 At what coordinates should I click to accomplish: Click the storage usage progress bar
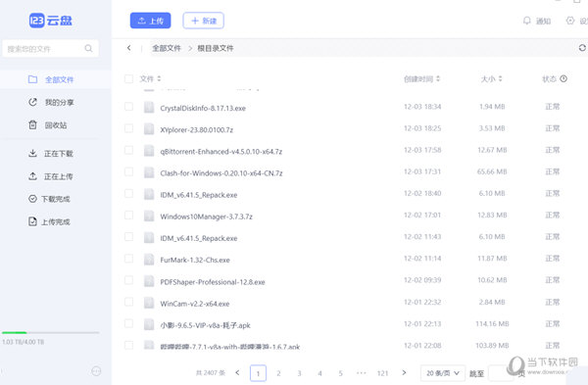[51, 332]
